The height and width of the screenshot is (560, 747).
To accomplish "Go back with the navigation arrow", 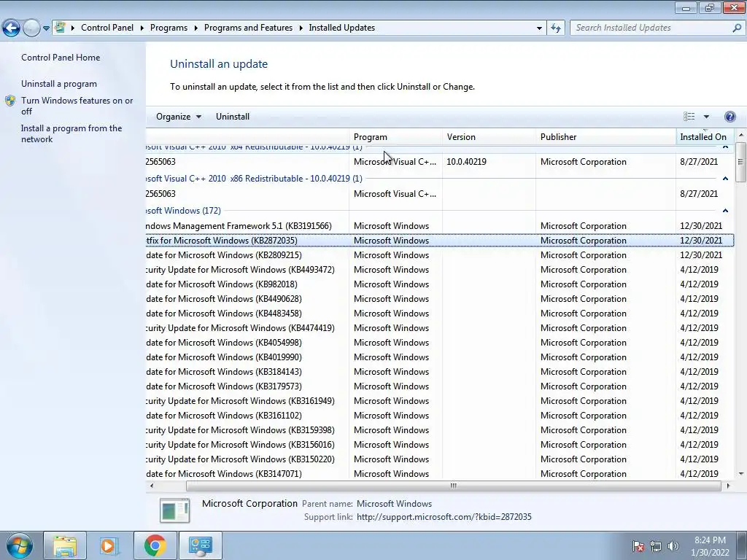I will pyautogui.click(x=12, y=28).
